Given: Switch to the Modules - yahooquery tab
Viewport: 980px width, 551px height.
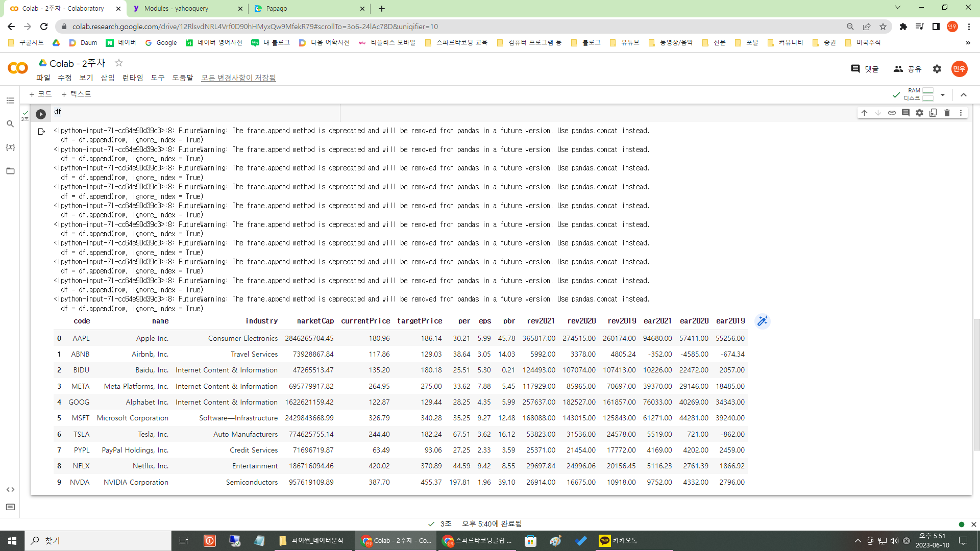Looking at the screenshot, I should click(187, 9).
